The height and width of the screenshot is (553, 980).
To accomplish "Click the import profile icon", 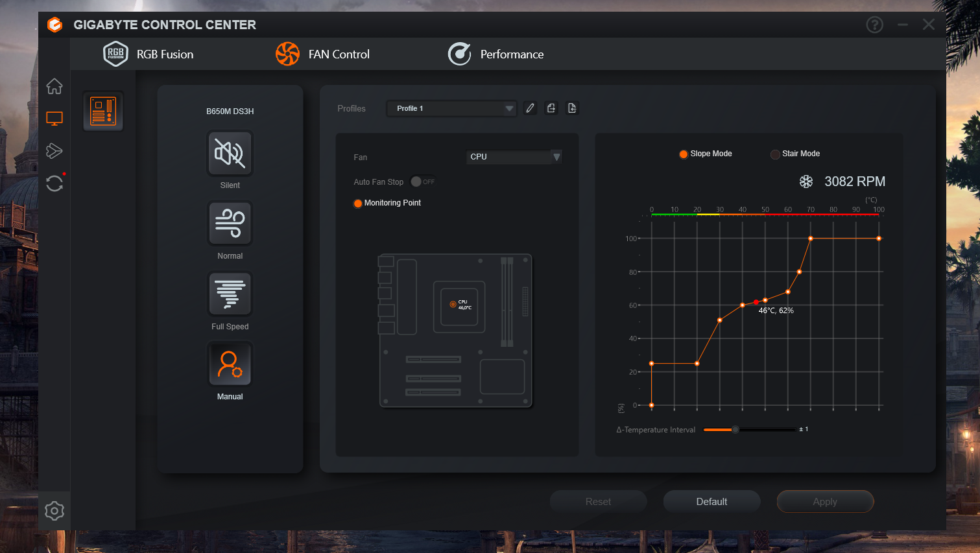I will click(572, 108).
